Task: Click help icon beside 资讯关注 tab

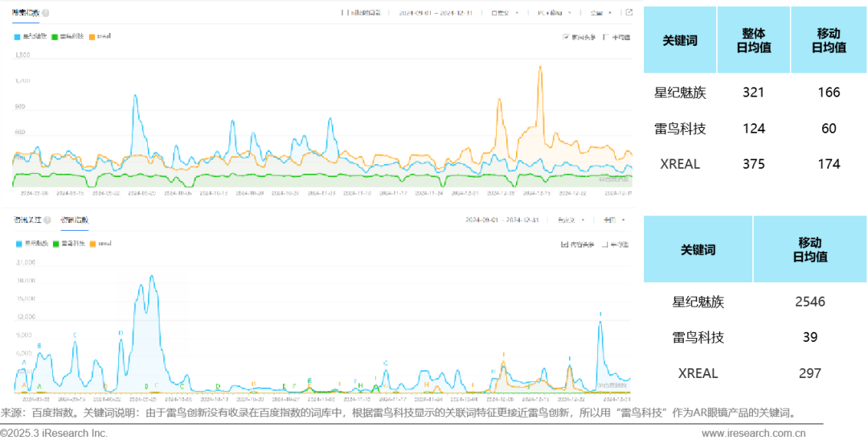Action: tap(47, 220)
